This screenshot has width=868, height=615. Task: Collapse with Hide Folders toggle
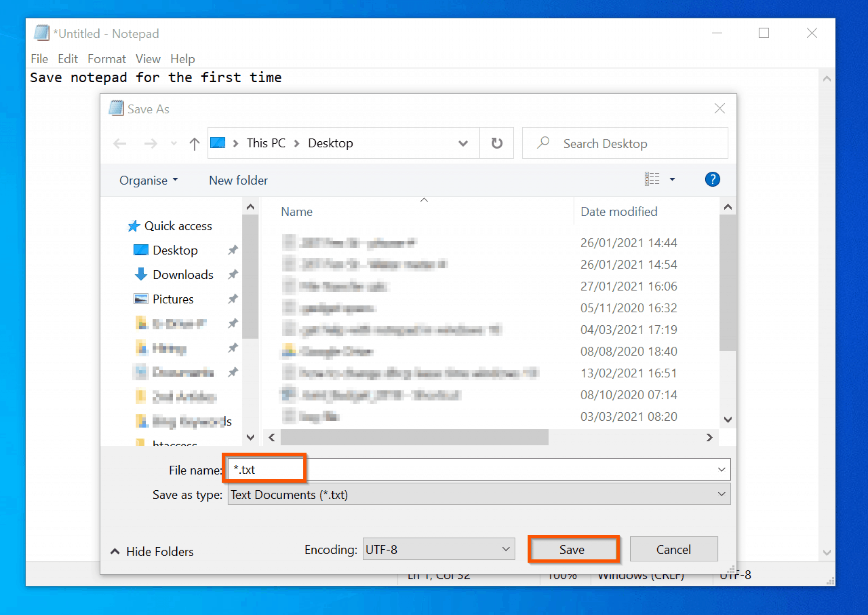tap(152, 551)
